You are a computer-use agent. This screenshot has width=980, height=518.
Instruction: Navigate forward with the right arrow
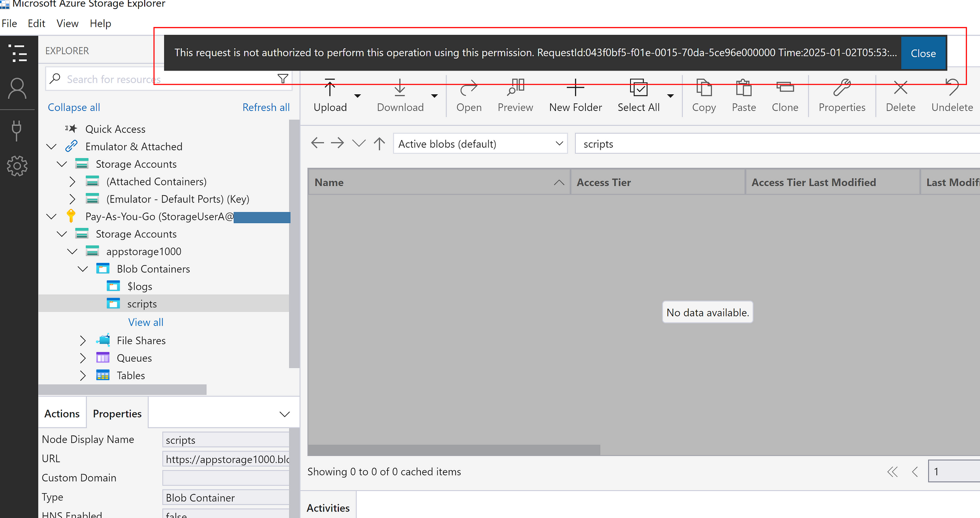337,143
